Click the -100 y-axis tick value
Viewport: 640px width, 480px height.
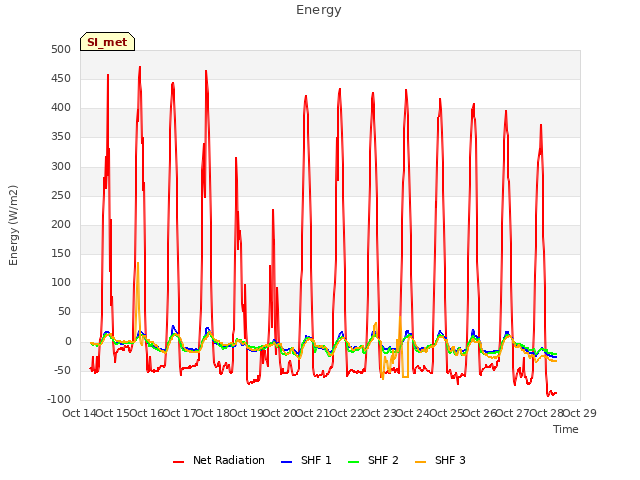[x=59, y=399]
